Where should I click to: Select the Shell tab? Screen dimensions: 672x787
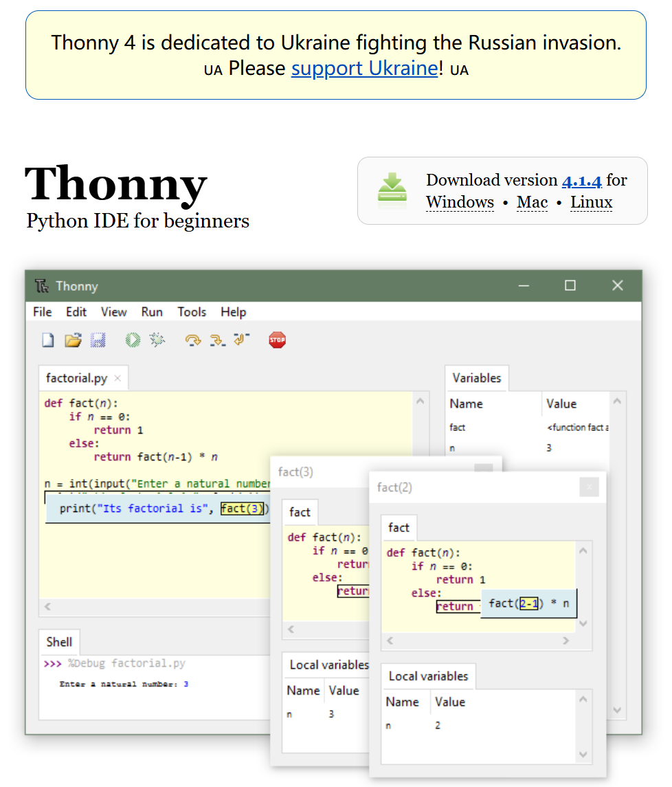coord(59,642)
